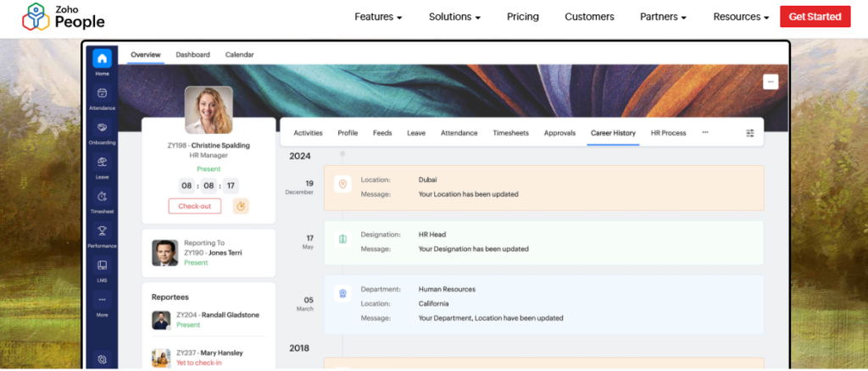Switch to the Dashboard tab

click(x=192, y=55)
